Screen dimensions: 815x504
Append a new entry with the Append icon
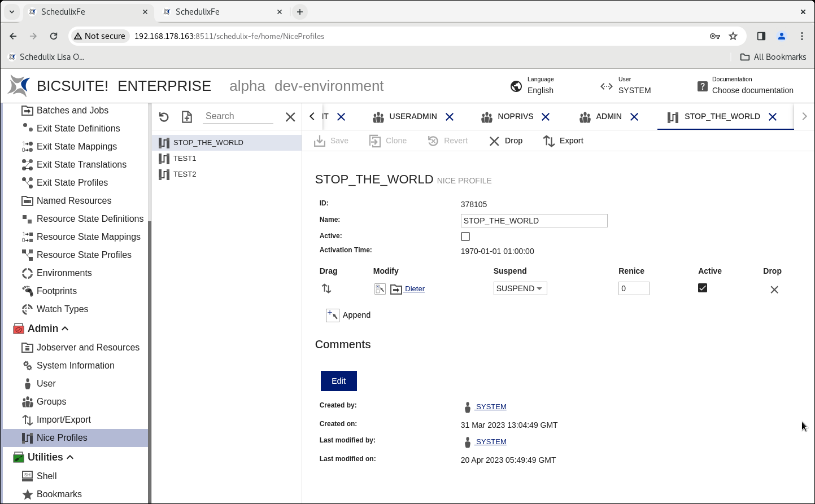coord(333,315)
